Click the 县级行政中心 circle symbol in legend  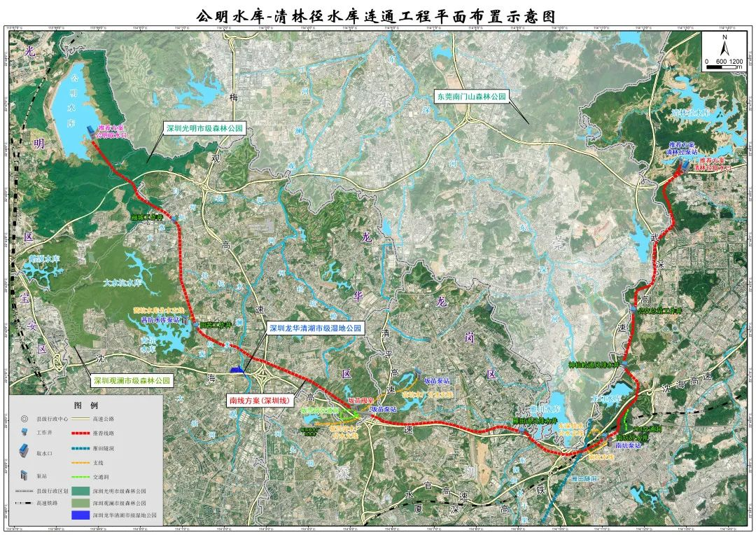pos(24,419)
